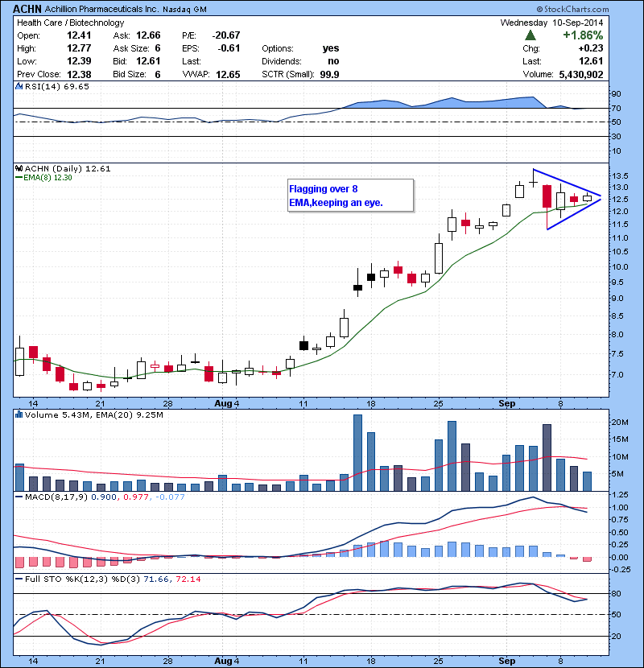
Task: Click the date 'Wednesday 10-Sep-2014'
Action: pos(551,23)
